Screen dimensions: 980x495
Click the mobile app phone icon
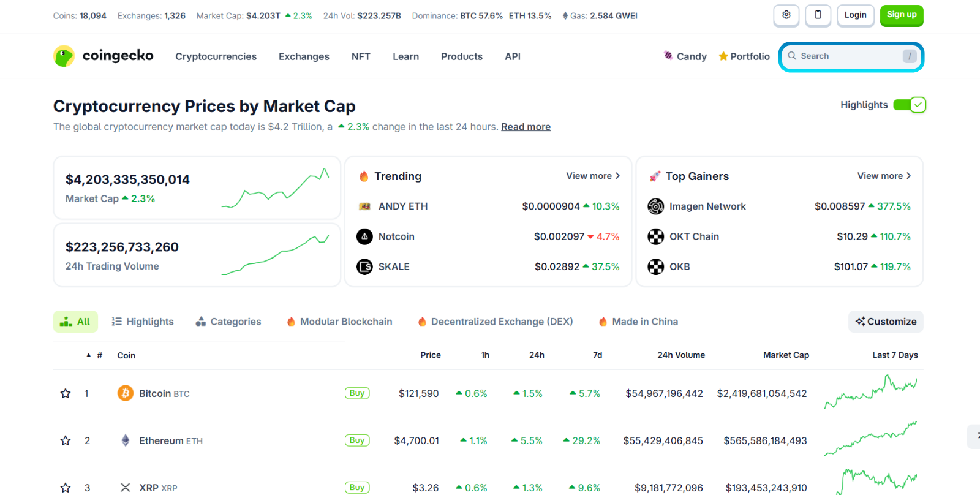click(x=818, y=15)
